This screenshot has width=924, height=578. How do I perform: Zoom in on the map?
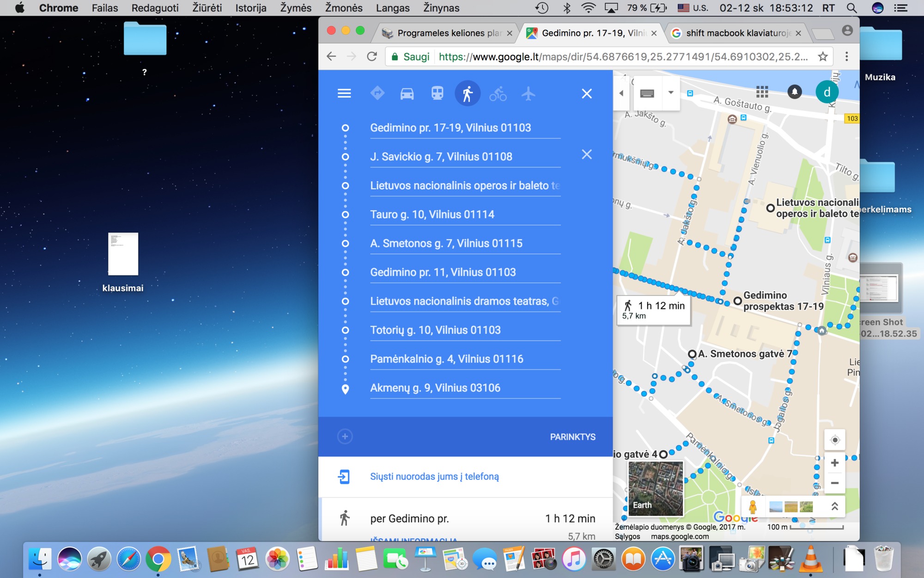click(835, 463)
